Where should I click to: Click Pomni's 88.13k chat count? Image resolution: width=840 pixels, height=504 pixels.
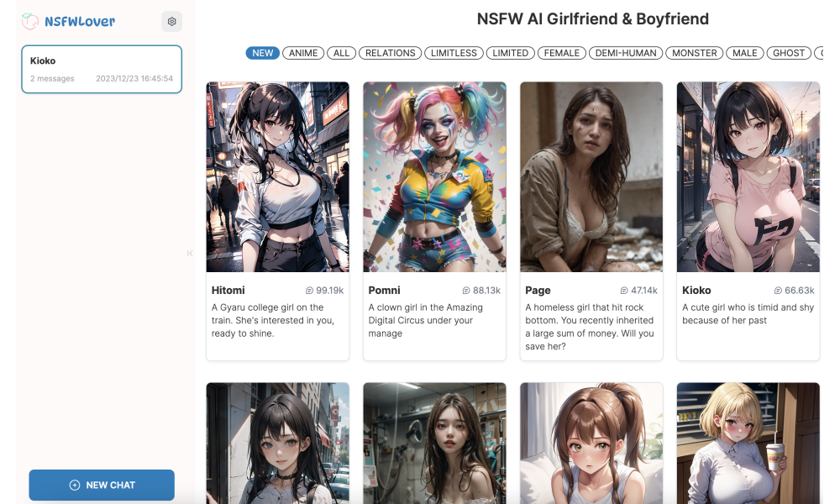click(x=486, y=291)
